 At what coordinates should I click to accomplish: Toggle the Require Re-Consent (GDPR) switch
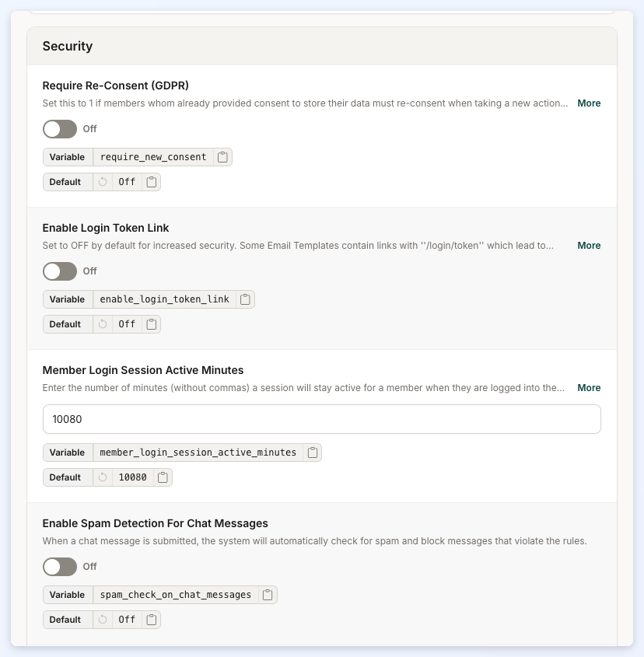[60, 129]
